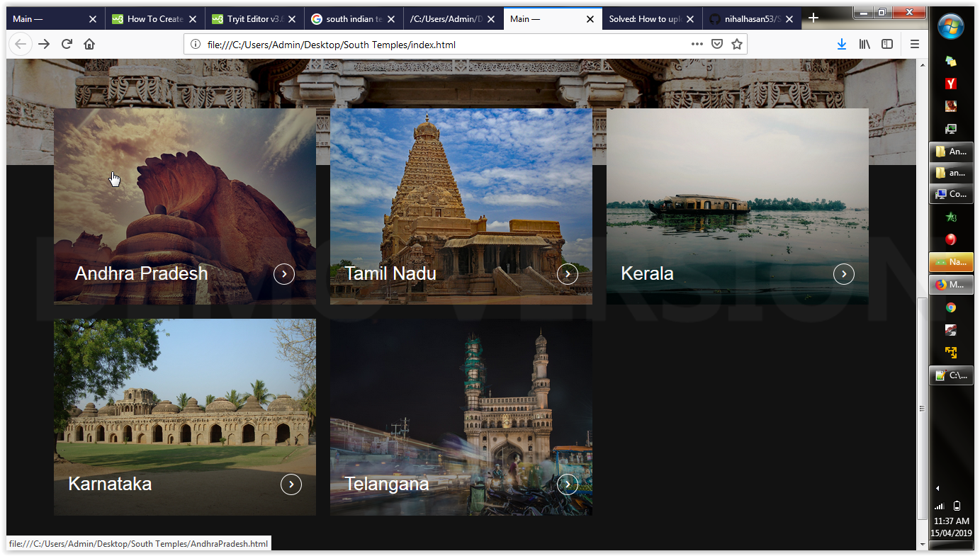Go back to the previous page
980x556 pixels.
(21, 43)
